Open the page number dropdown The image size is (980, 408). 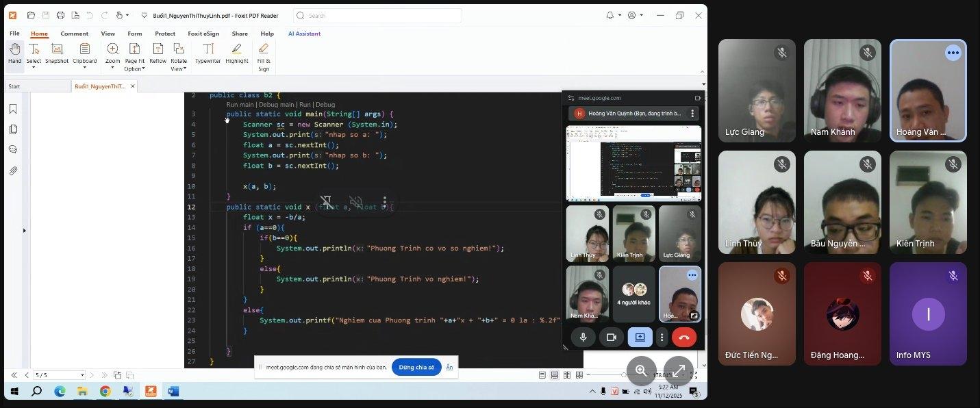click(82, 375)
